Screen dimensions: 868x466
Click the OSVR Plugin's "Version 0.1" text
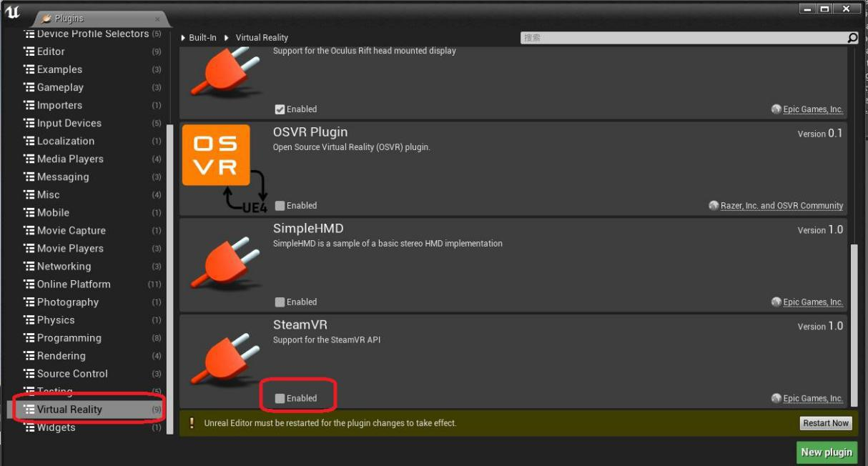(x=820, y=134)
